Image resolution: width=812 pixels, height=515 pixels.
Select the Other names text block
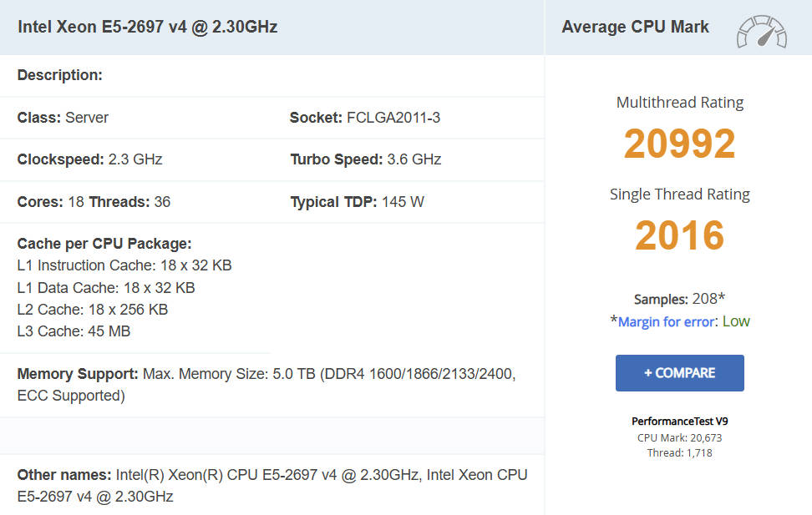(x=272, y=486)
